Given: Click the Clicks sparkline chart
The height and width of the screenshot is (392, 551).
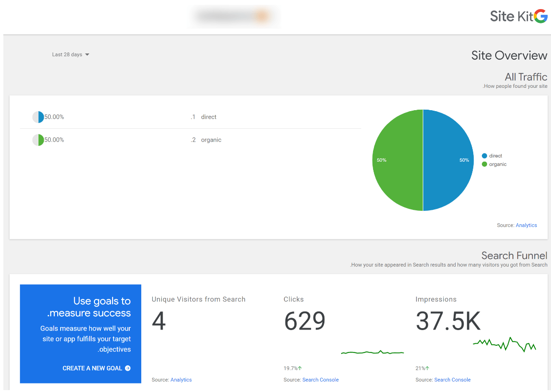Looking at the screenshot, I should [x=373, y=352].
